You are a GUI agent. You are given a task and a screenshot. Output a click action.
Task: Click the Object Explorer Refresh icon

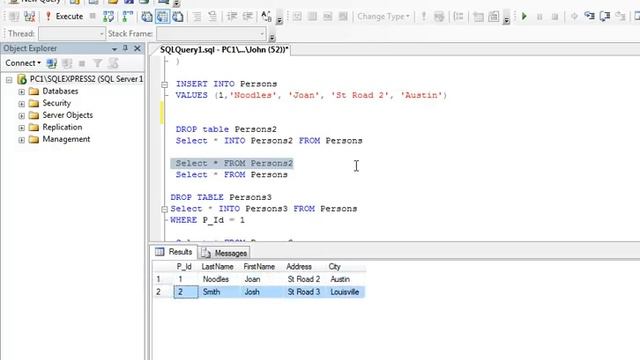(x=113, y=63)
